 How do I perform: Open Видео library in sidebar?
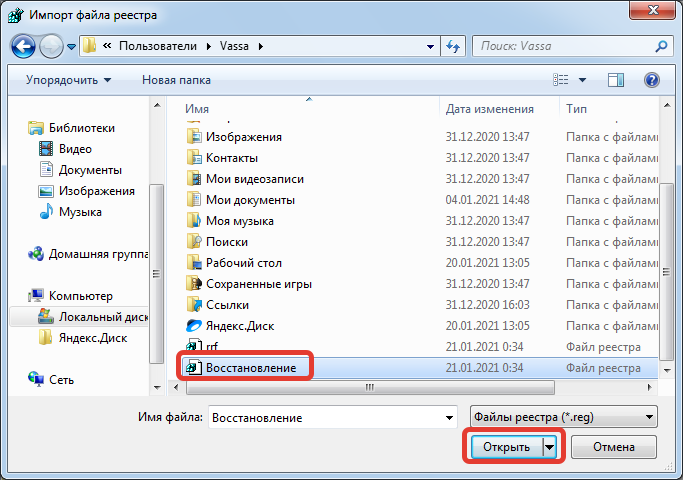point(75,149)
